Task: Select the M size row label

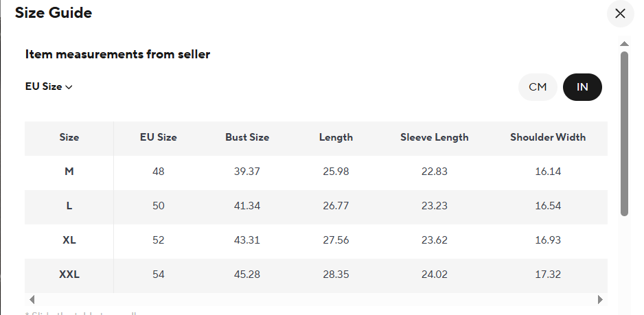Action: tap(69, 172)
